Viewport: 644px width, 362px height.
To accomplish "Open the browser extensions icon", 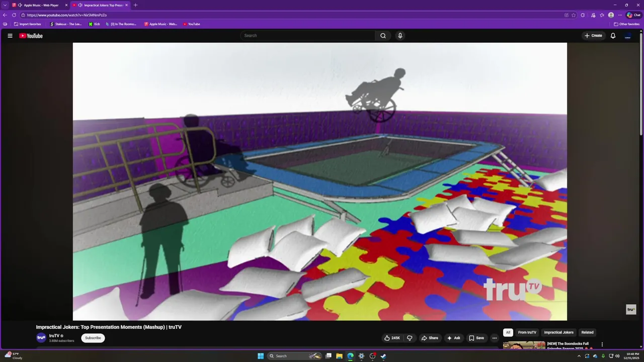I will (x=583, y=15).
